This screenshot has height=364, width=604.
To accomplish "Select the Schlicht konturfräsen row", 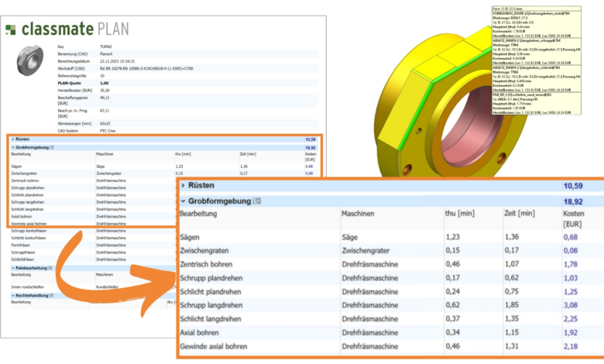I will click(92, 238).
